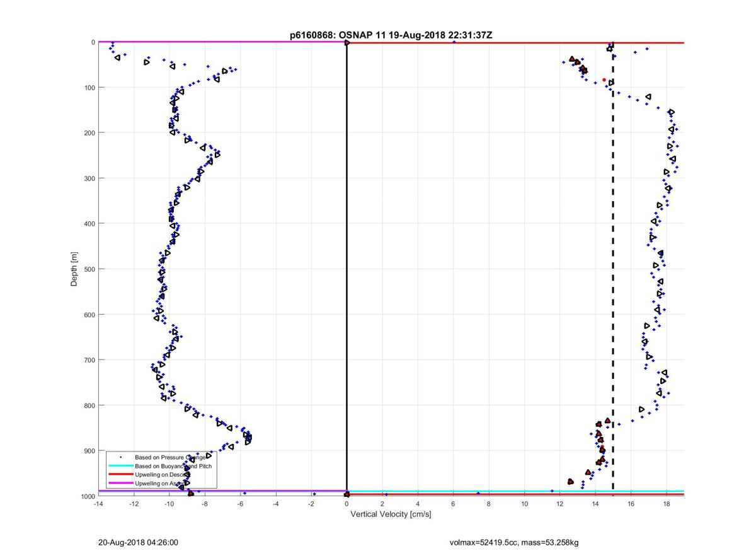Click x-axis tick label 10

click(525, 504)
